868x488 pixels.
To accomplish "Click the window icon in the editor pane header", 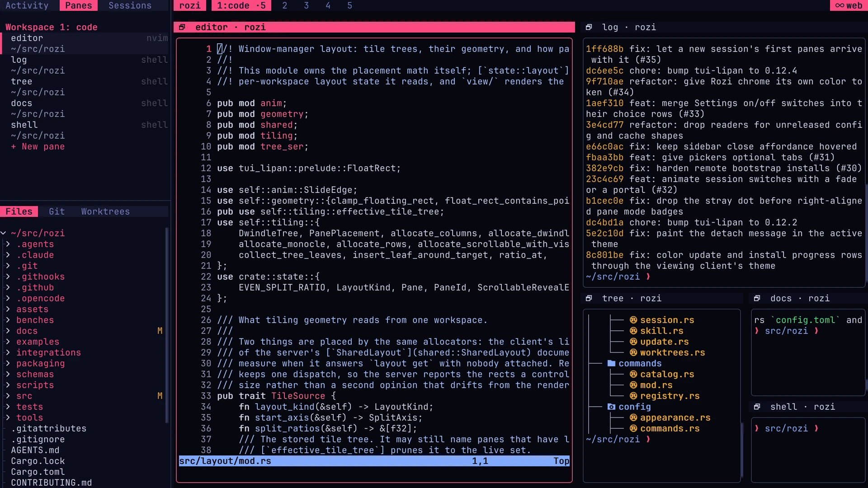I will click(182, 27).
